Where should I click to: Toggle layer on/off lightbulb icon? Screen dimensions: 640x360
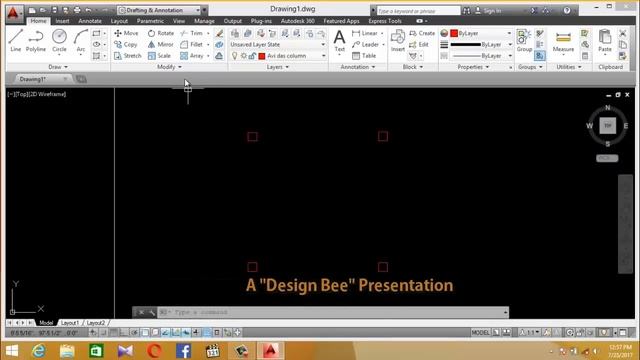coord(234,56)
